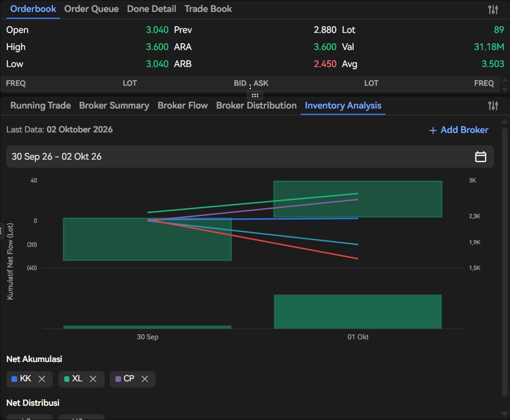
Task: Go to the Orderbook tab
Action: point(33,9)
